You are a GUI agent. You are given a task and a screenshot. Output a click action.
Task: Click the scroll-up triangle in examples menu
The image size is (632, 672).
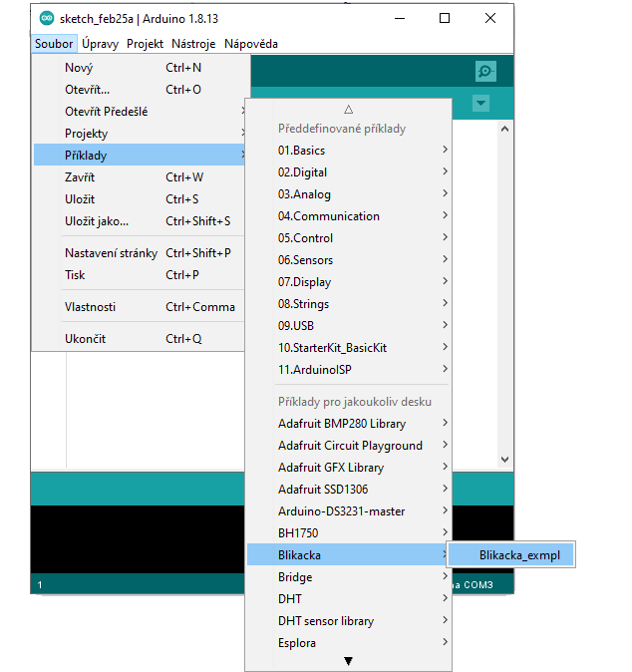(348, 110)
